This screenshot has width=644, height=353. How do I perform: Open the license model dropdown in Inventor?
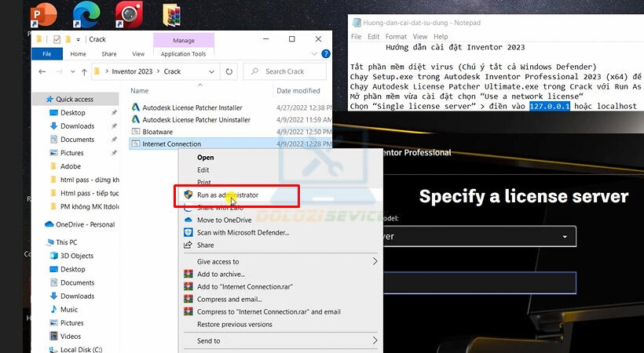click(479, 236)
